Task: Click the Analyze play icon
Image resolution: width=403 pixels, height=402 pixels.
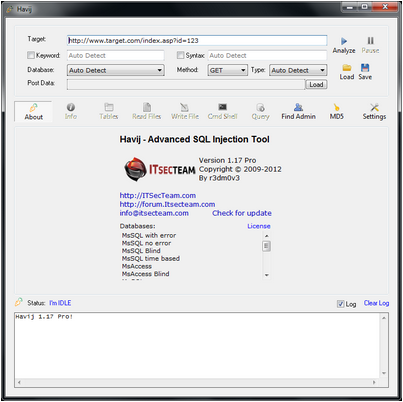Action: 344,41
